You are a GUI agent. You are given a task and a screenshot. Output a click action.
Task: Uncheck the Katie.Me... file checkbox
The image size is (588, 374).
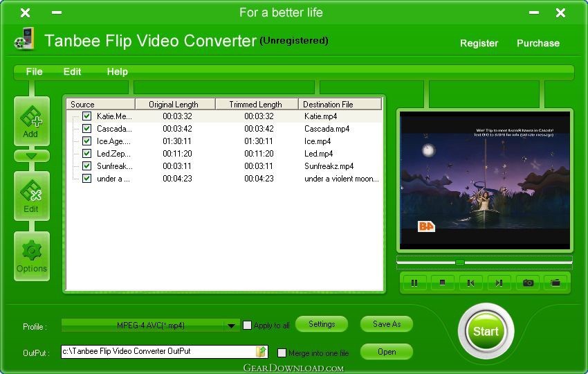86,116
